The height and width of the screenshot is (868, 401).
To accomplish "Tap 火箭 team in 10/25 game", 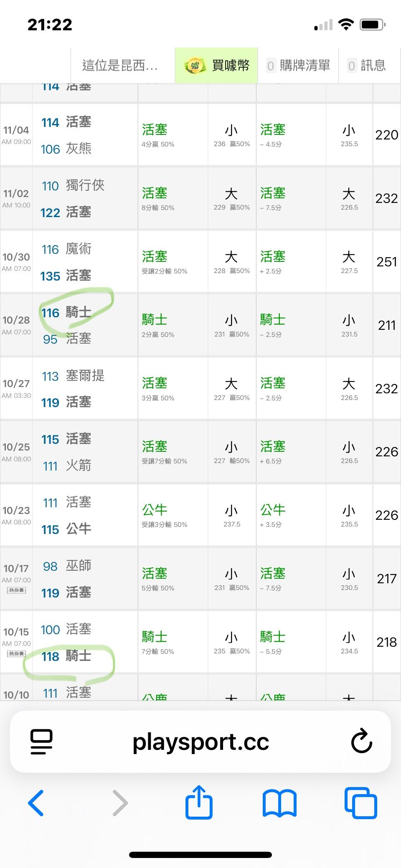I will [79, 466].
